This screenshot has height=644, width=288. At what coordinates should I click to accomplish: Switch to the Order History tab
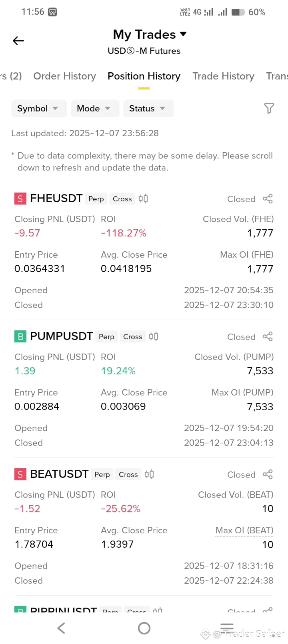pyautogui.click(x=65, y=76)
